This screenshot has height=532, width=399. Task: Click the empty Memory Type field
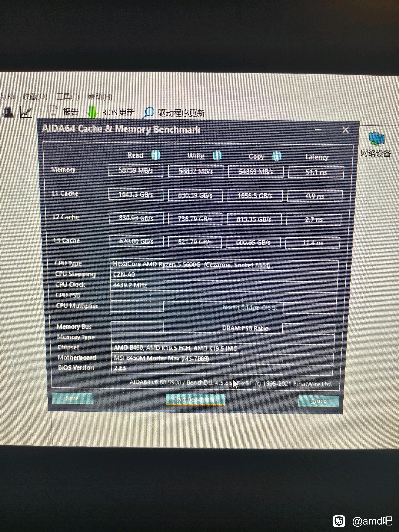223,338
